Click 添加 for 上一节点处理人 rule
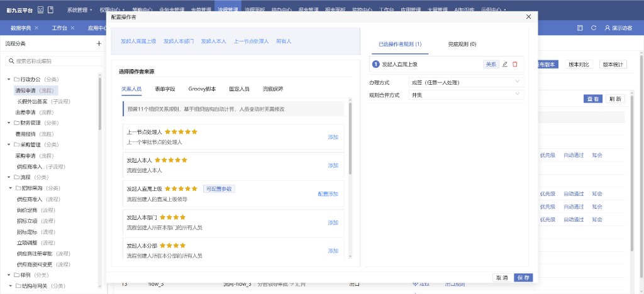 (x=333, y=137)
